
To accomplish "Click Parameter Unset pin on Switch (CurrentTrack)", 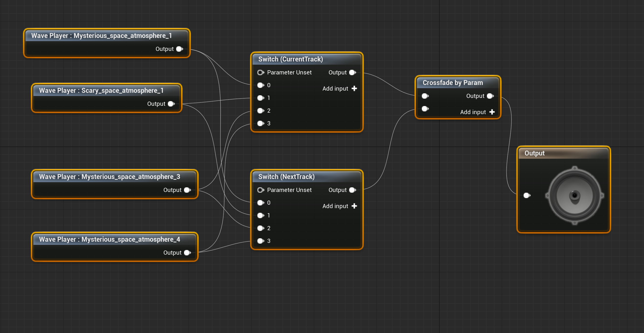I will click(x=261, y=72).
